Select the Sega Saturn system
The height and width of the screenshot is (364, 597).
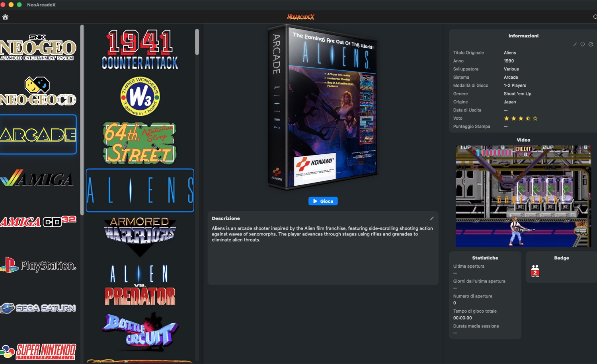pos(38,308)
